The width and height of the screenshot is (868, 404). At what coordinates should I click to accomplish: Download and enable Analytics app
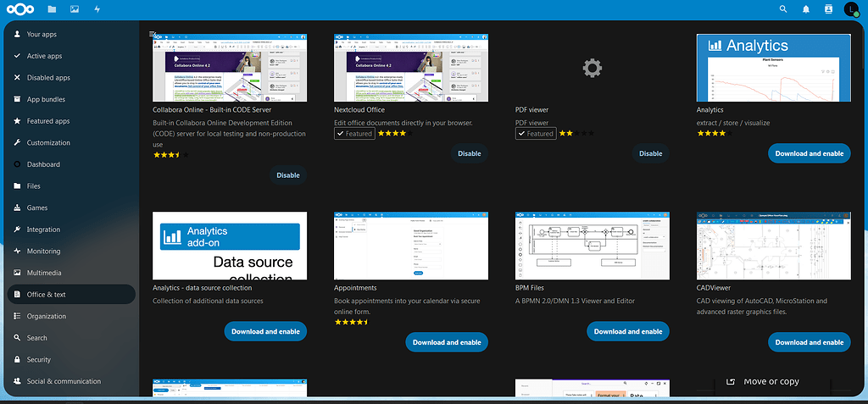coord(810,153)
